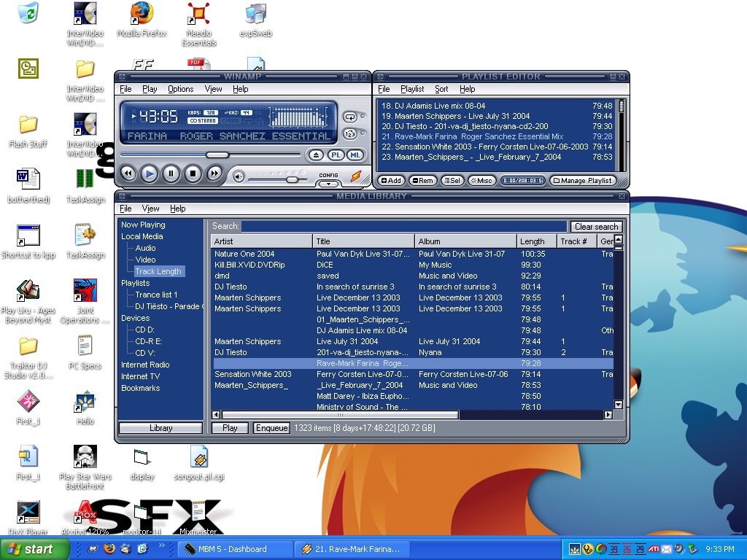Image resolution: width=747 pixels, height=560 pixels.
Task: Expand hidden quick launch icons chevron
Action: click(161, 545)
